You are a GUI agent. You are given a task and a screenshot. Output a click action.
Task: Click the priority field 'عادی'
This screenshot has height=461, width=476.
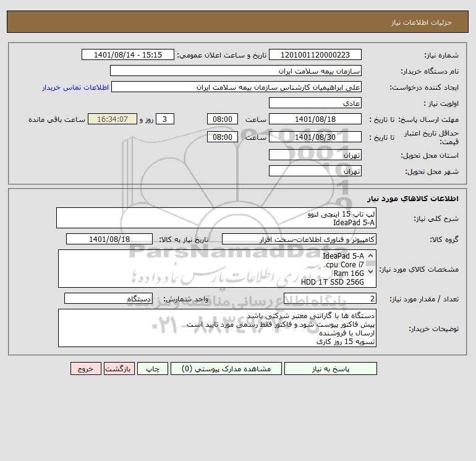(315, 103)
